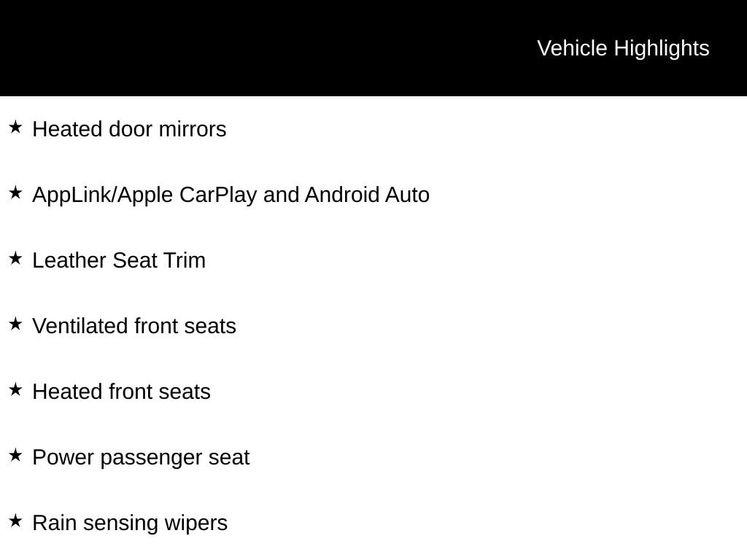Click the star bullet by Power passenger seat
The height and width of the screenshot is (560, 747).
click(x=15, y=456)
